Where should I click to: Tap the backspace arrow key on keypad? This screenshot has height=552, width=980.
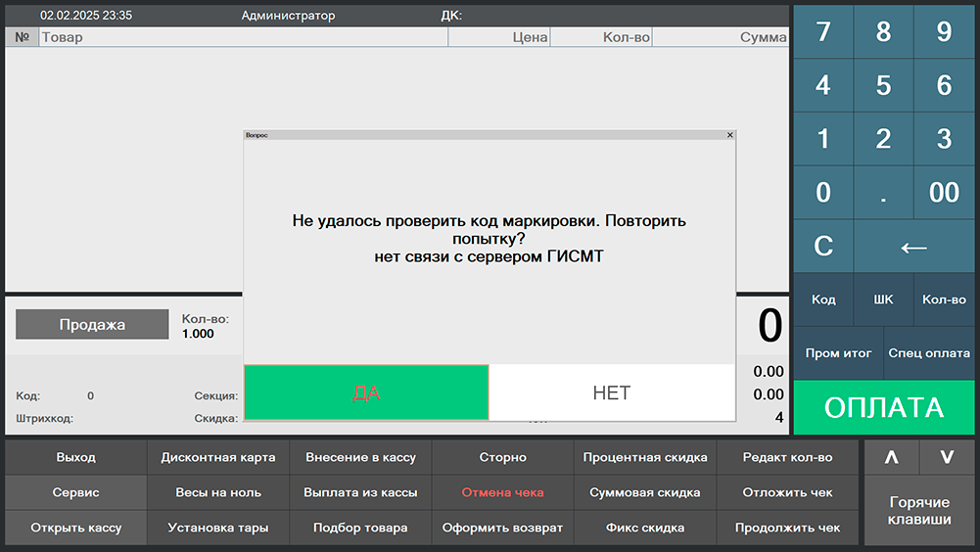(913, 246)
